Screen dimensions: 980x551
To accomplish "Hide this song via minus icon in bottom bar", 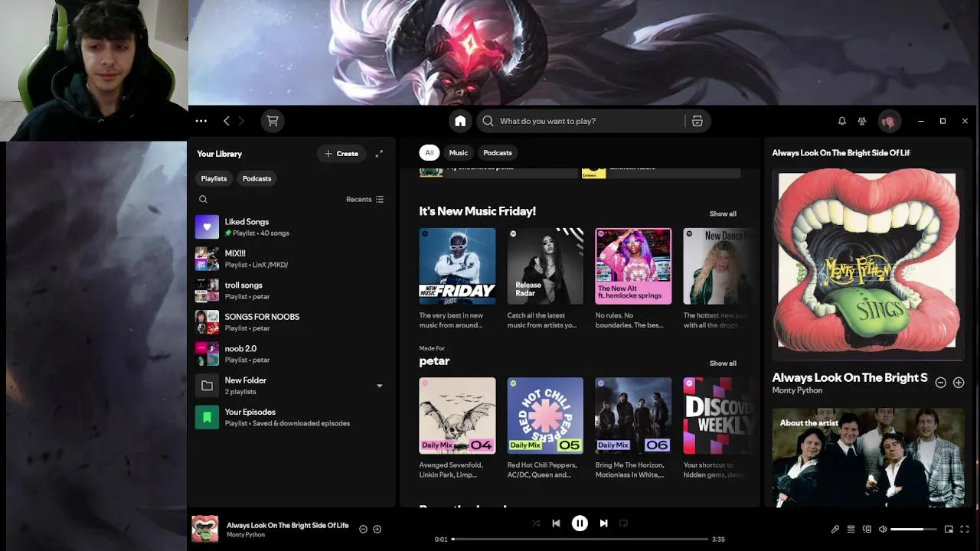I will click(363, 529).
